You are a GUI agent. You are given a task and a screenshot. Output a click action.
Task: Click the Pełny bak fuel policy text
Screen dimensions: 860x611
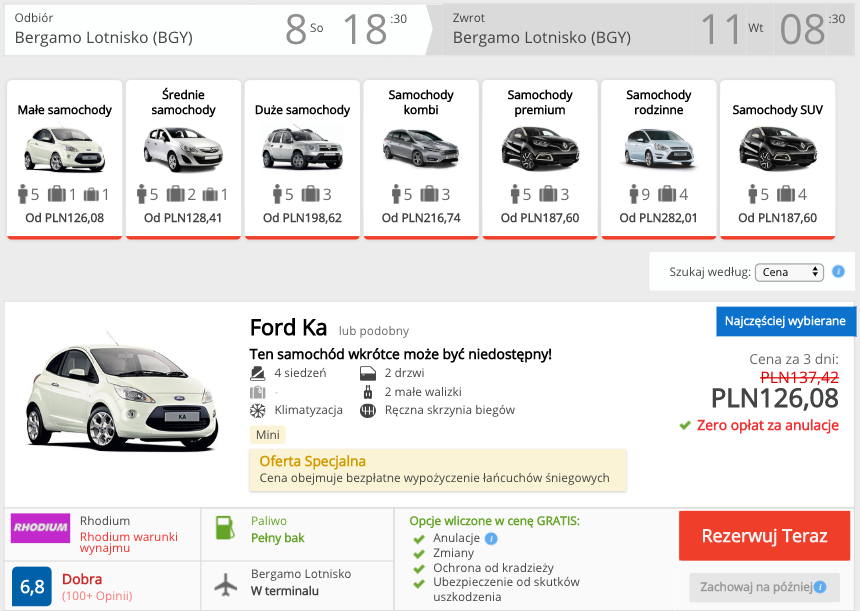point(278,539)
